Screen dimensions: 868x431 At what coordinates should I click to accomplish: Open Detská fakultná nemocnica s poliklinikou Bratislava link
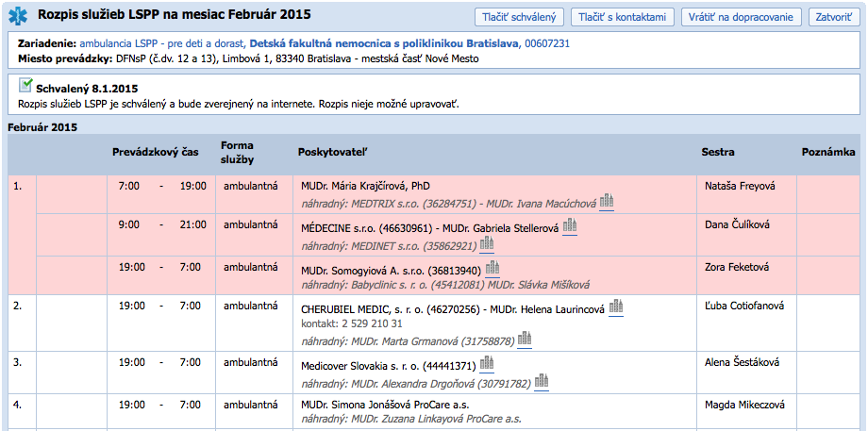click(x=385, y=43)
